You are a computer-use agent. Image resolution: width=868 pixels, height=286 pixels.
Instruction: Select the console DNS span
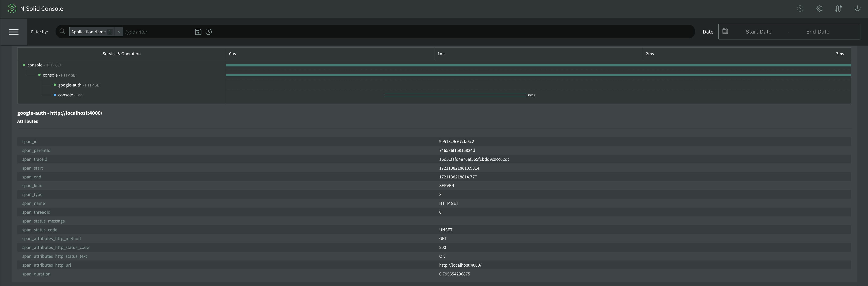(70, 95)
